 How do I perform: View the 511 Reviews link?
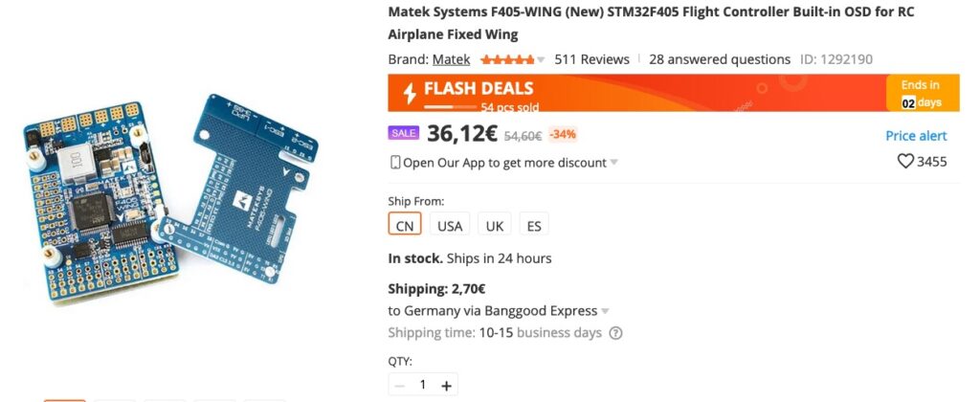(x=591, y=59)
